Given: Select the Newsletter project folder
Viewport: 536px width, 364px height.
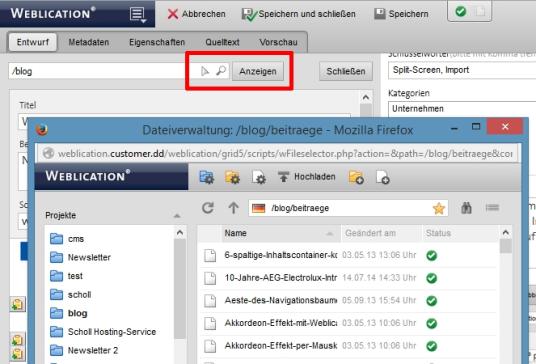Looking at the screenshot, I should pos(80,257).
